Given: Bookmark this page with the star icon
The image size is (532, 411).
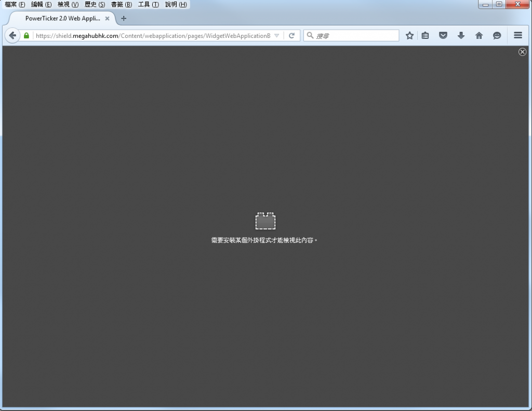Looking at the screenshot, I should click(x=409, y=36).
